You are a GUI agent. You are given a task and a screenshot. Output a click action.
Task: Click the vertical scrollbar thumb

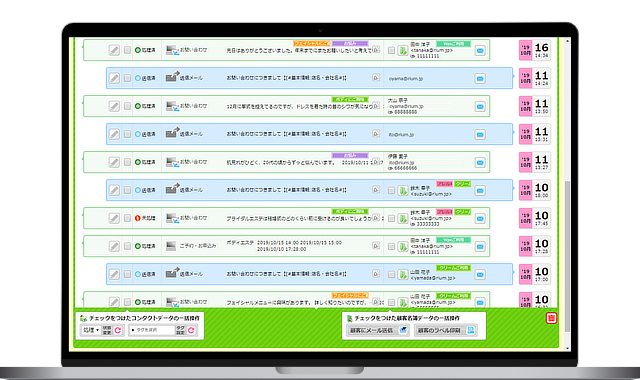coord(567,256)
